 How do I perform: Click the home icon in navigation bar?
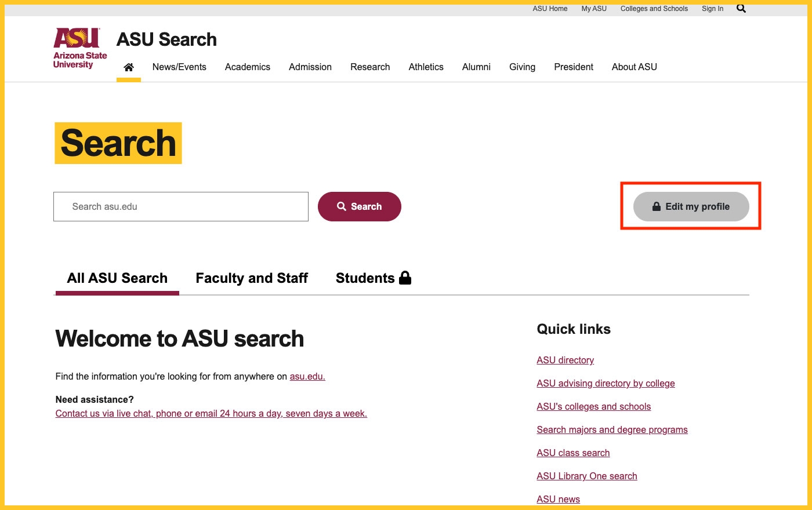(129, 67)
